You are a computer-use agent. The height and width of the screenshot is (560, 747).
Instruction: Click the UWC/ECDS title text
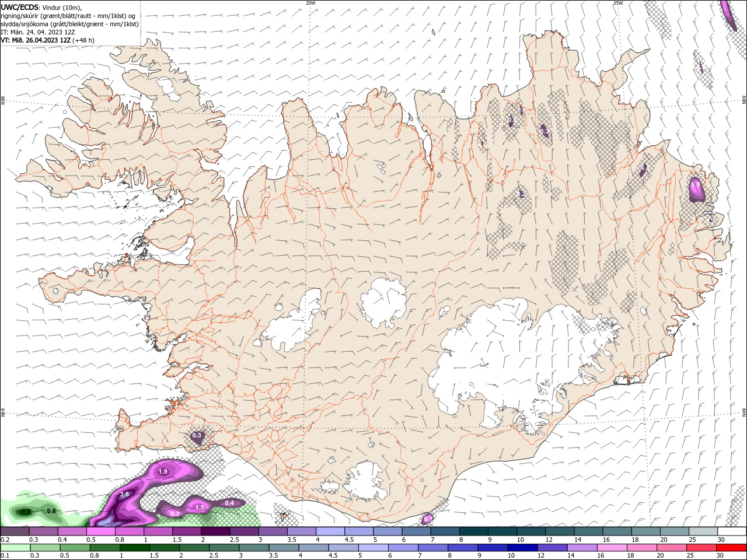(x=20, y=7)
